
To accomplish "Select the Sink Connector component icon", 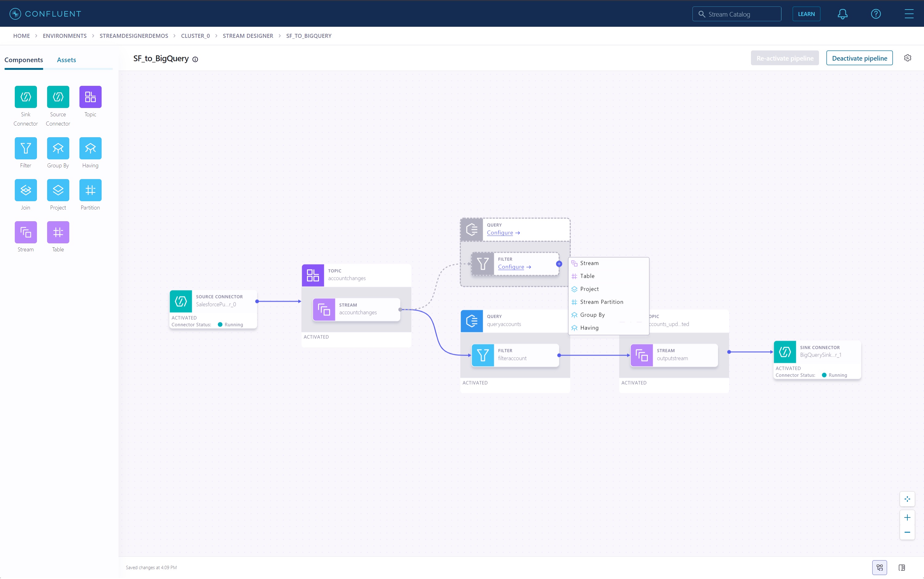I will pos(26,97).
